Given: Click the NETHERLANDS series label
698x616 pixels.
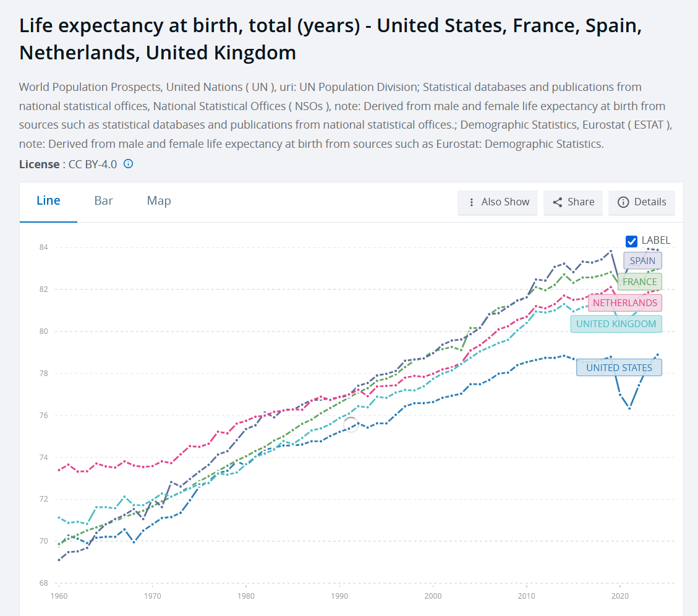Looking at the screenshot, I should pyautogui.click(x=625, y=303).
